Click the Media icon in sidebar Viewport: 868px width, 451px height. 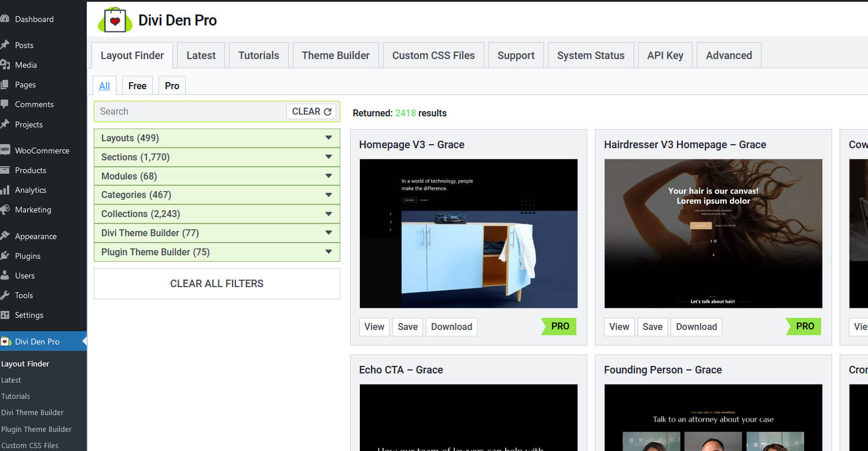(x=5, y=65)
